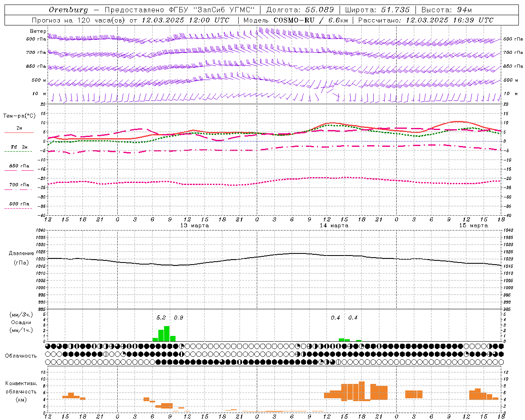Click the Td 2м legend entry

pos(19,147)
